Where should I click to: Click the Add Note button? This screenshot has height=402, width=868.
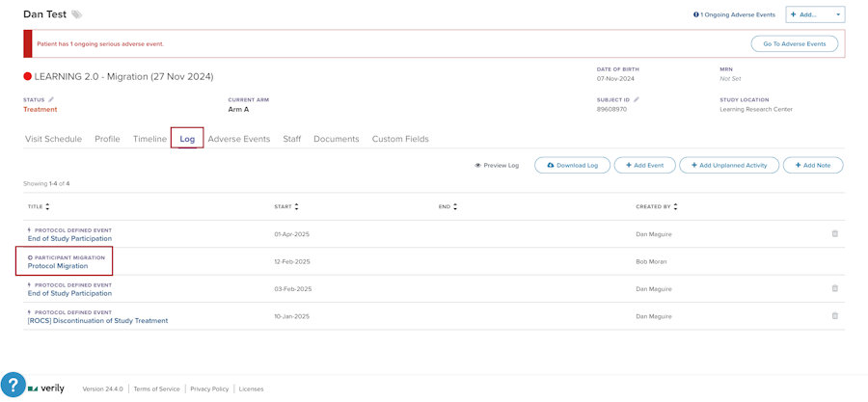click(813, 166)
